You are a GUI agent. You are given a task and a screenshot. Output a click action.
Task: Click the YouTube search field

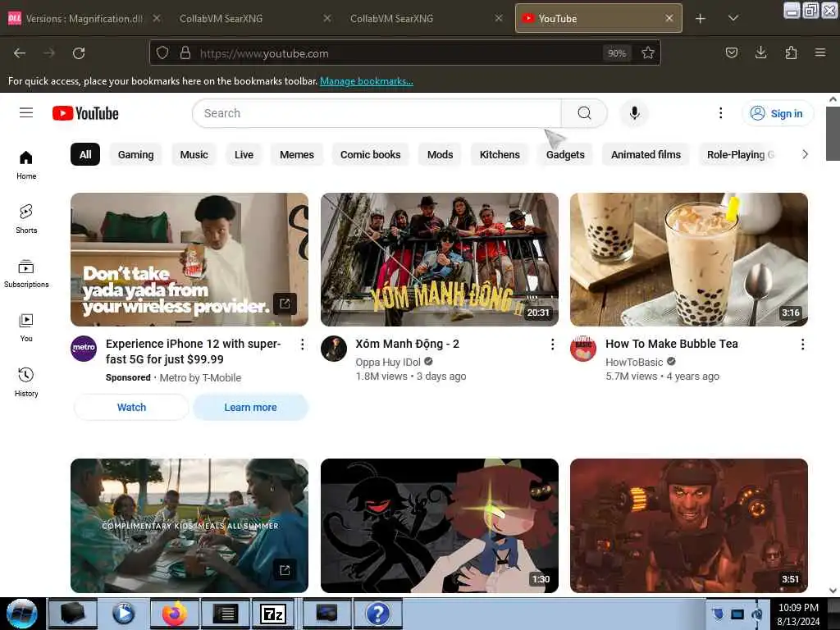coord(377,113)
